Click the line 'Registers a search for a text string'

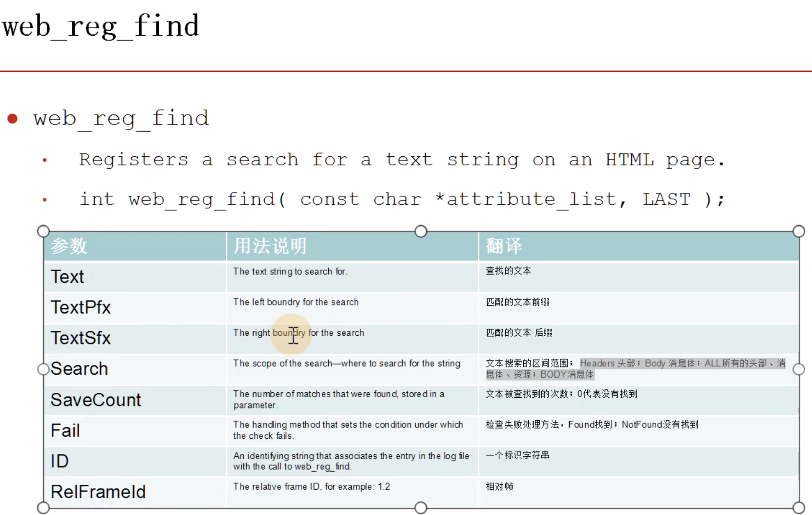(402, 160)
